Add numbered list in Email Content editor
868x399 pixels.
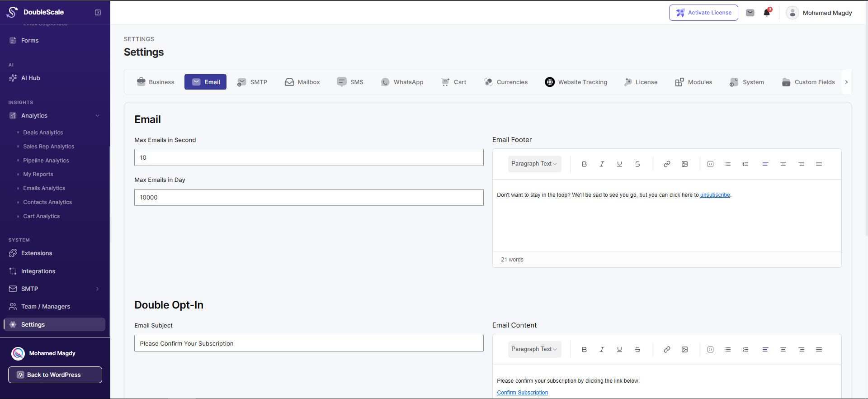(x=745, y=350)
